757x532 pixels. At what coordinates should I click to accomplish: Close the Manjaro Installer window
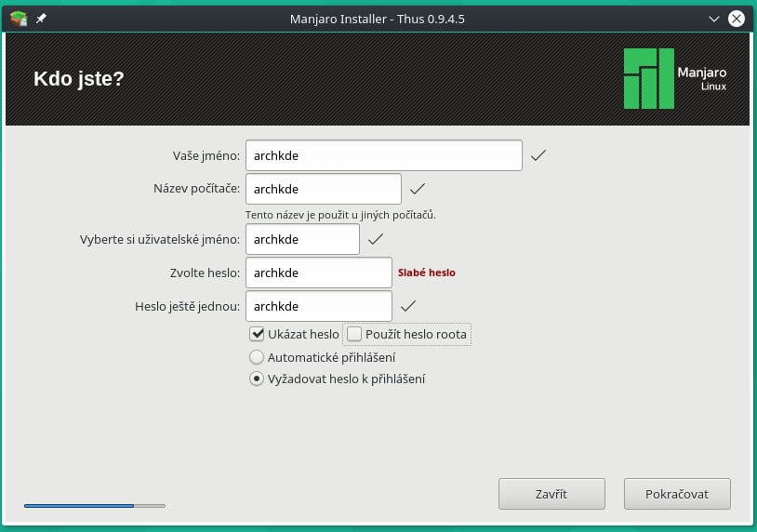tap(737, 19)
